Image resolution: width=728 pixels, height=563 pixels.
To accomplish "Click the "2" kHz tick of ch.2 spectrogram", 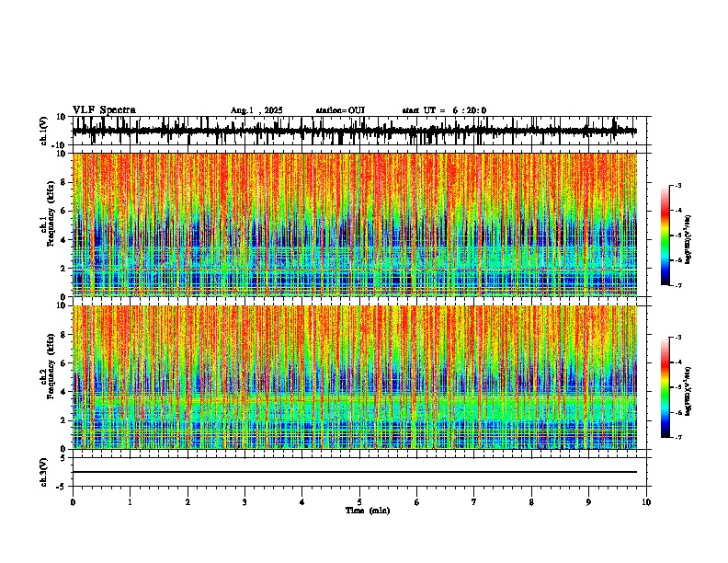I will pos(64,420).
